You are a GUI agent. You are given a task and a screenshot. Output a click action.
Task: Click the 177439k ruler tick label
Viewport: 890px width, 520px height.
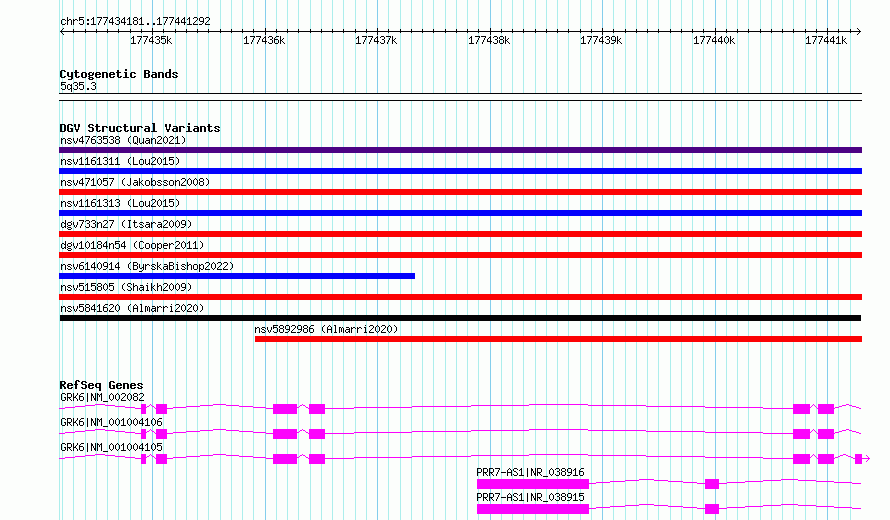601,40
